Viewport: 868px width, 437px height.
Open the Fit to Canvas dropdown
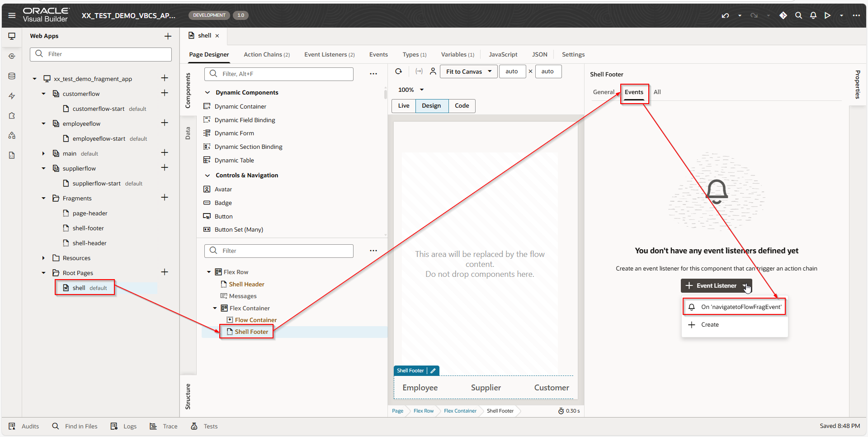(468, 71)
